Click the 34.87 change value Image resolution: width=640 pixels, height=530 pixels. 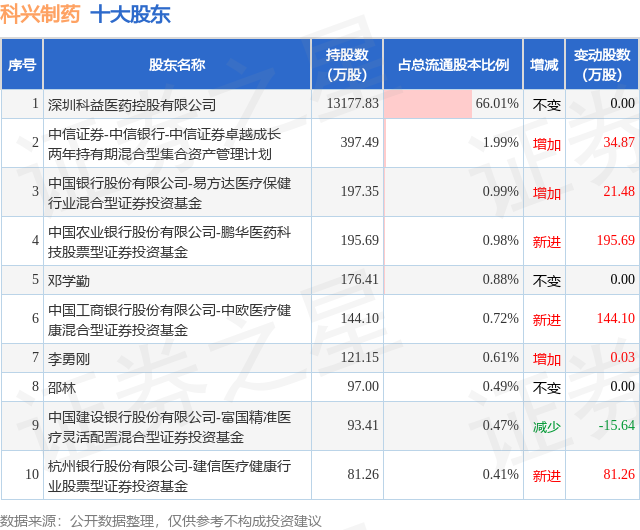[x=619, y=143]
